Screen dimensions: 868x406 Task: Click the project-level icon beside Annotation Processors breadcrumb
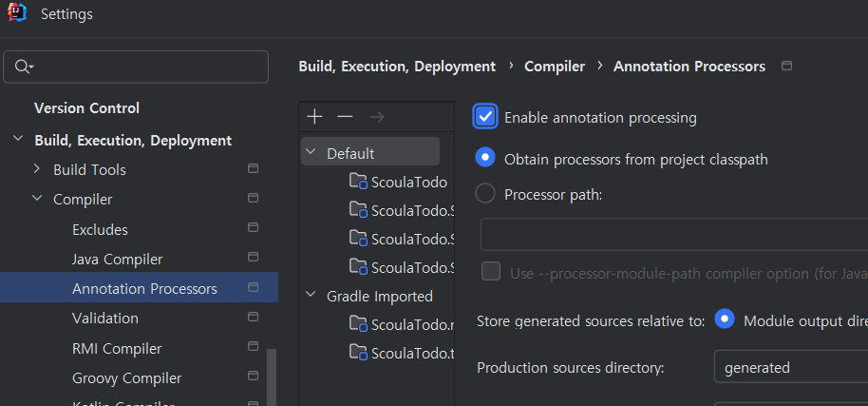click(x=785, y=67)
